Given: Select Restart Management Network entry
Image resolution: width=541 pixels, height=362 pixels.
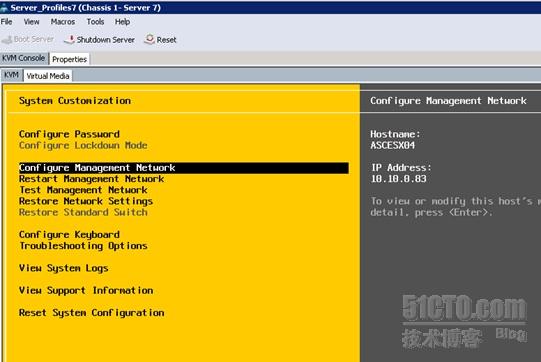Looking at the screenshot, I should point(91,179).
